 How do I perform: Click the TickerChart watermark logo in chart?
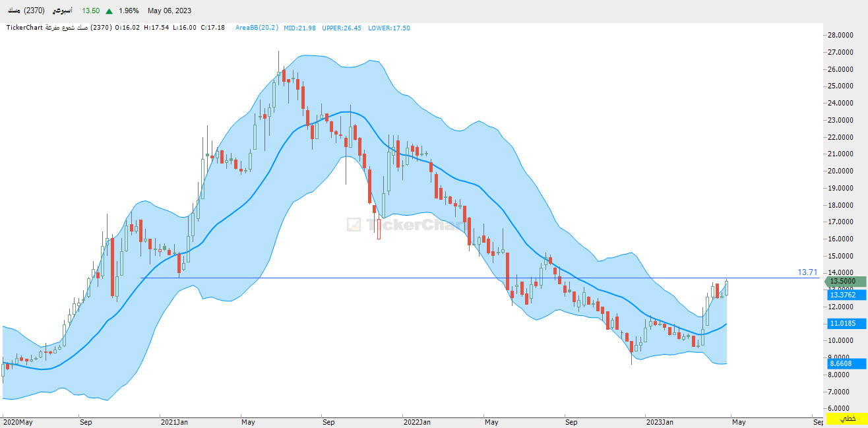tap(398, 225)
